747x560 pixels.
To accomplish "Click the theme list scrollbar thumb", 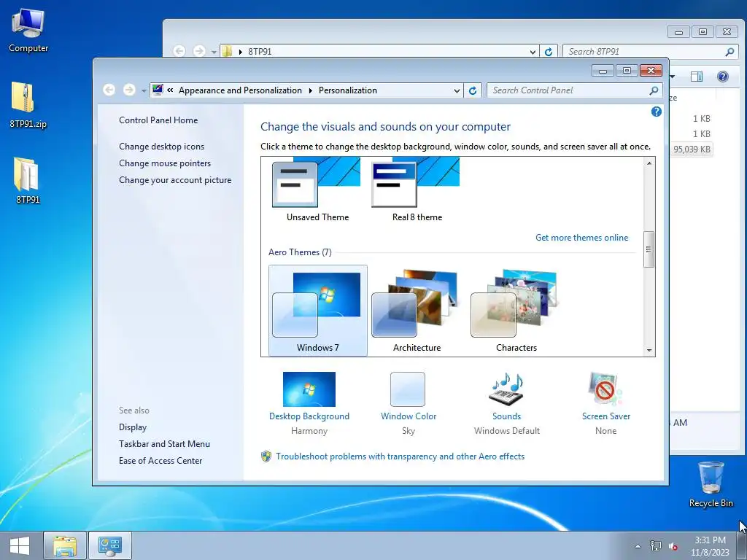I will tap(649, 249).
